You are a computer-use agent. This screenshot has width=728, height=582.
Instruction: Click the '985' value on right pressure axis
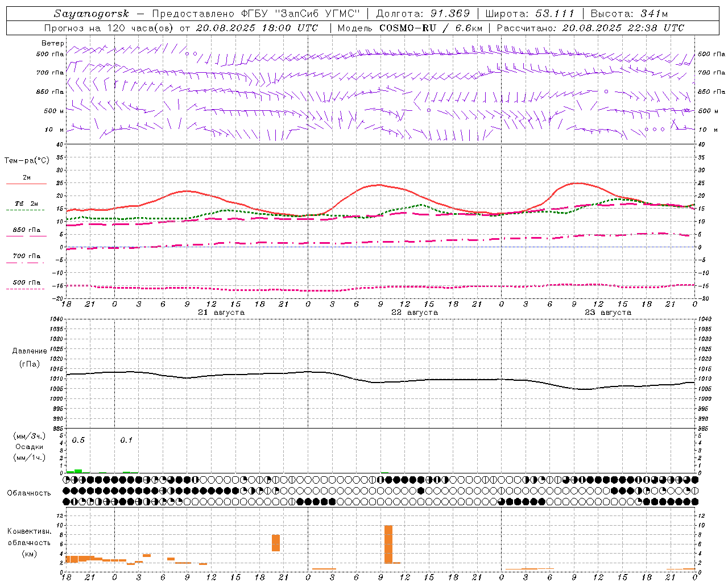[x=705, y=429]
